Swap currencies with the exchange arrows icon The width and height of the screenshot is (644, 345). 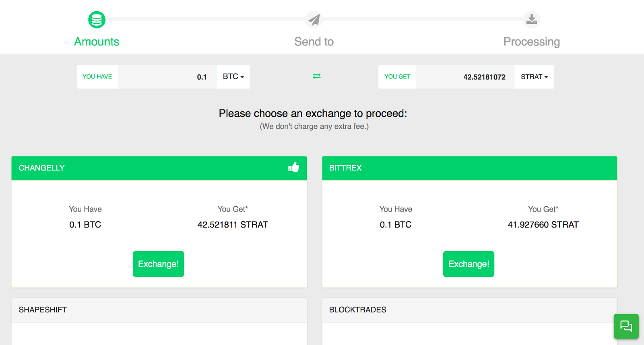(x=317, y=76)
